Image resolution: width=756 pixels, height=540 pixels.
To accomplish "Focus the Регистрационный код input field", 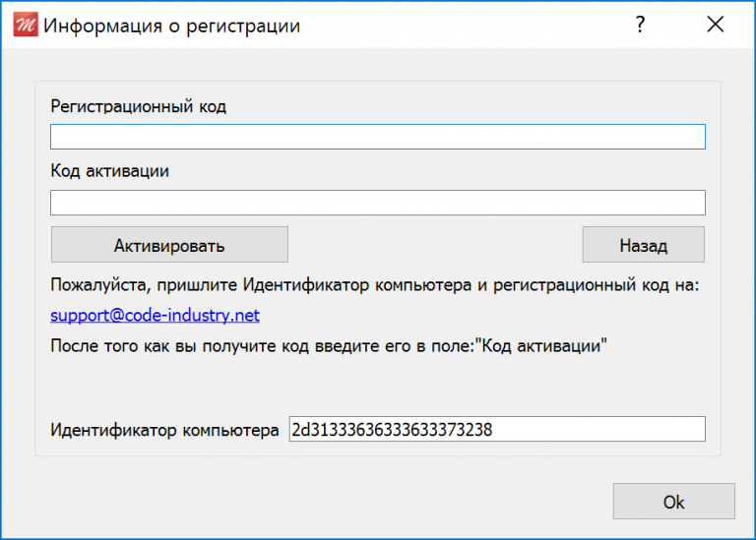I will (x=377, y=137).
